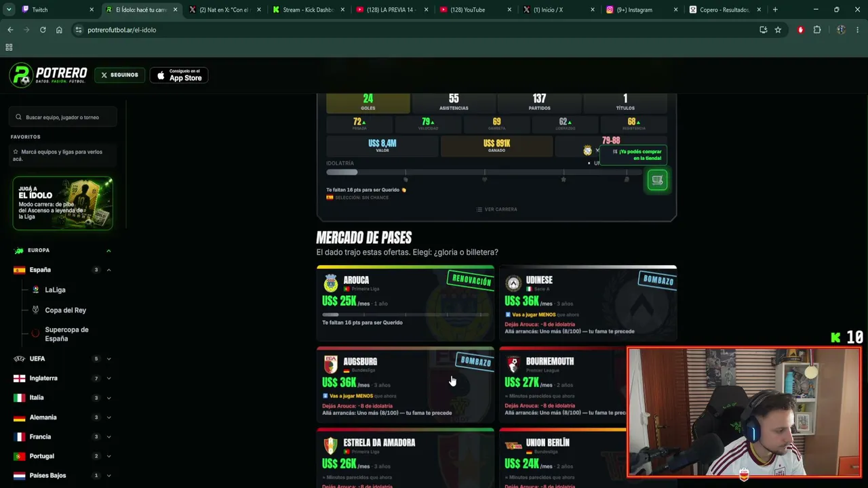Click the UEFA logo icon in sidebar
Viewport: 868px width, 488px height.
(x=19, y=359)
